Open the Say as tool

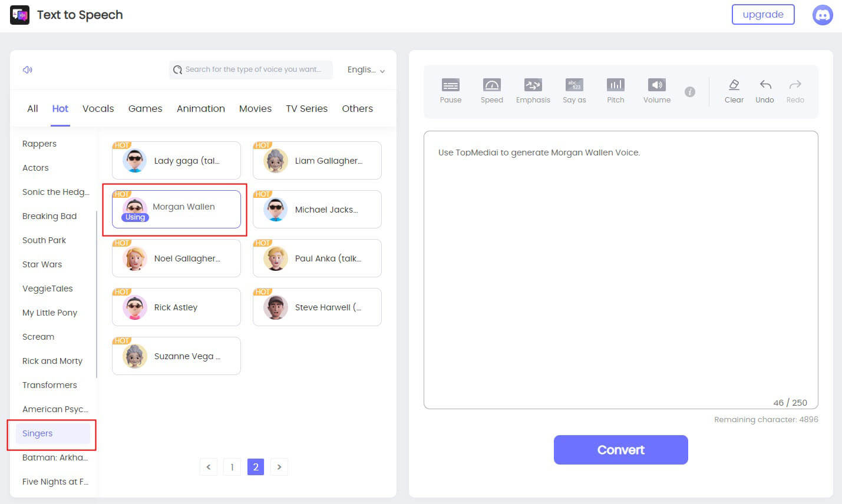(x=574, y=91)
